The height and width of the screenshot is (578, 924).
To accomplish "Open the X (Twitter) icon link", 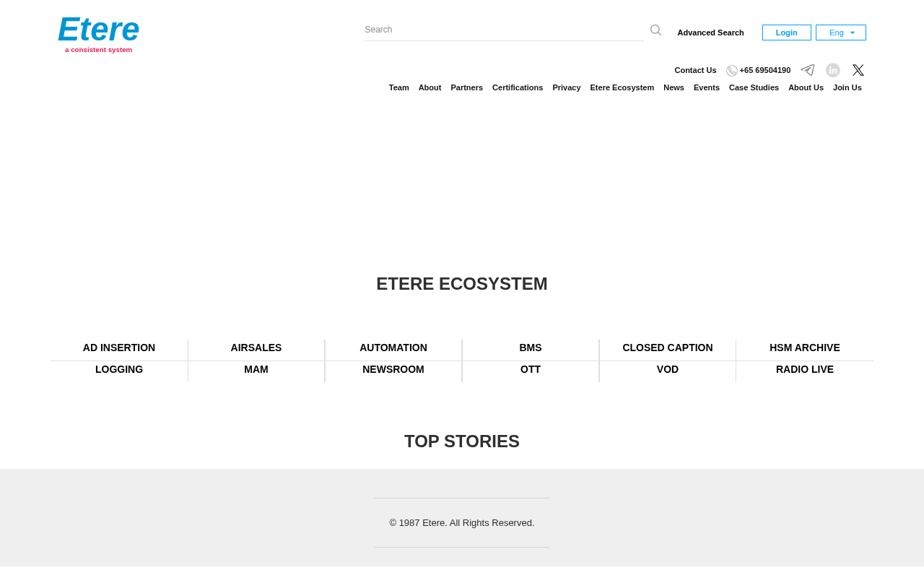I will 858,70.
